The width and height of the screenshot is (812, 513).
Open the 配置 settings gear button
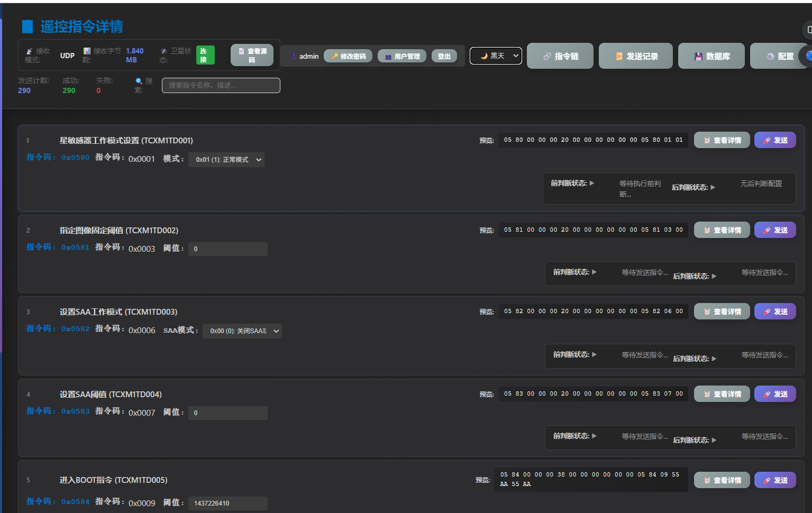point(779,56)
